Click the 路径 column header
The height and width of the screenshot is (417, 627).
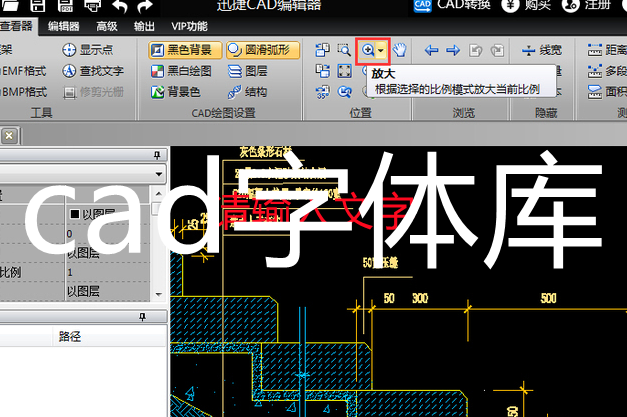70,336
